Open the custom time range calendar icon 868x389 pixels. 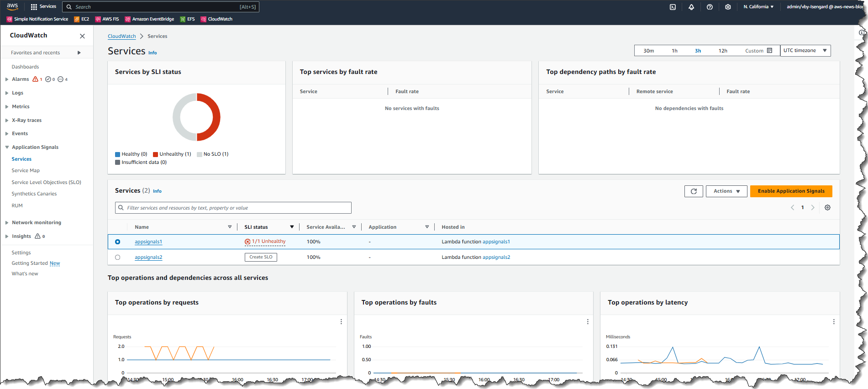click(770, 51)
